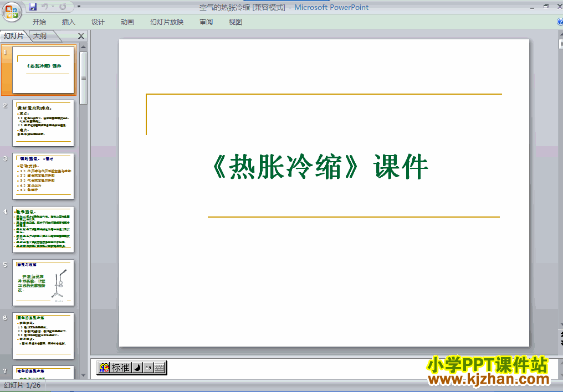Expand the Undo history dropdown arrow
The height and width of the screenshot is (392, 563).
pyautogui.click(x=53, y=7)
